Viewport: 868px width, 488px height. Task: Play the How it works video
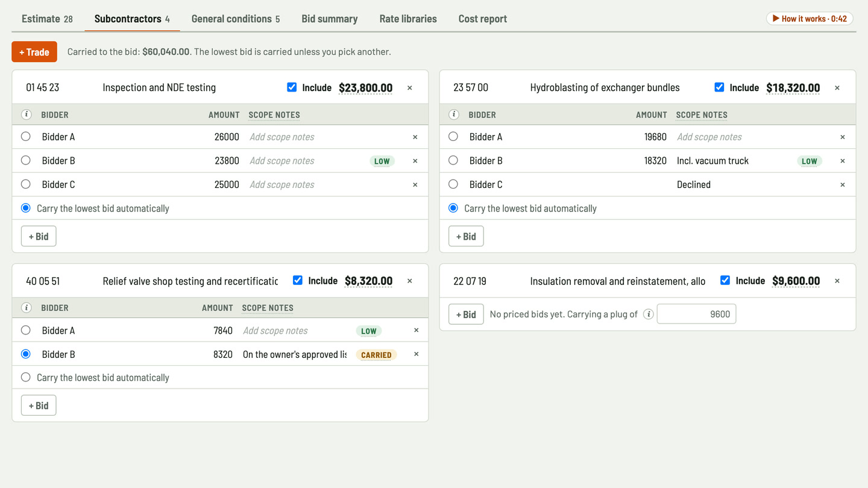[x=810, y=19]
